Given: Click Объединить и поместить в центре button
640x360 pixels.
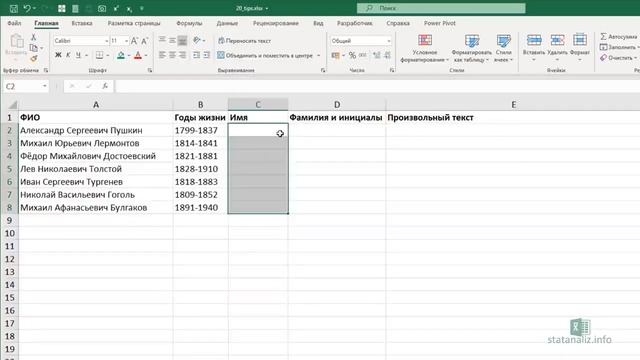Looking at the screenshot, I should click(265, 55).
